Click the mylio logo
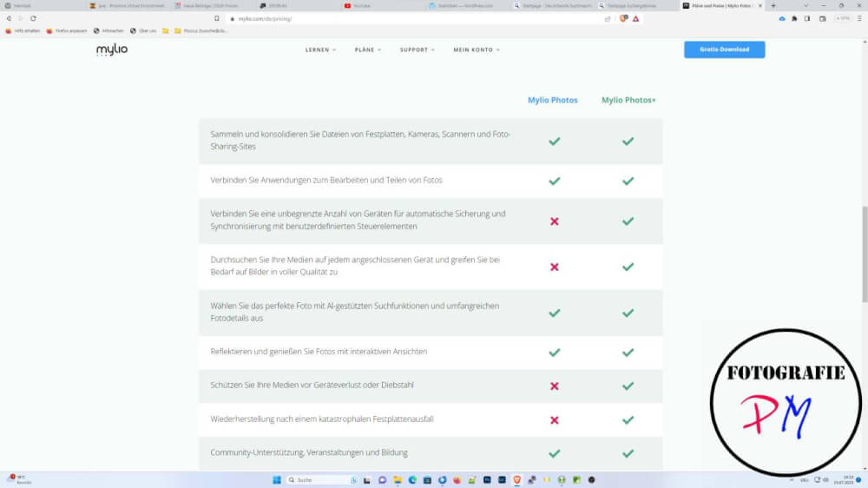 (x=112, y=49)
